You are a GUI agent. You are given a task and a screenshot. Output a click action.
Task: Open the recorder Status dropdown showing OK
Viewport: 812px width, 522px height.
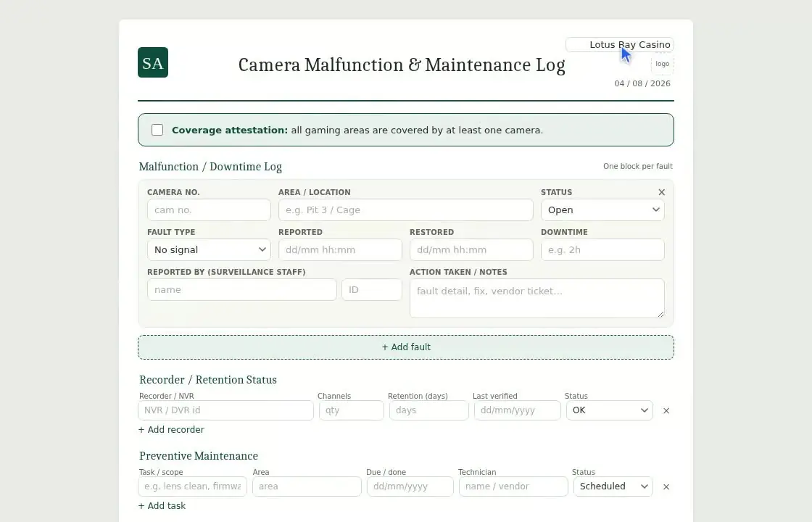click(x=610, y=410)
